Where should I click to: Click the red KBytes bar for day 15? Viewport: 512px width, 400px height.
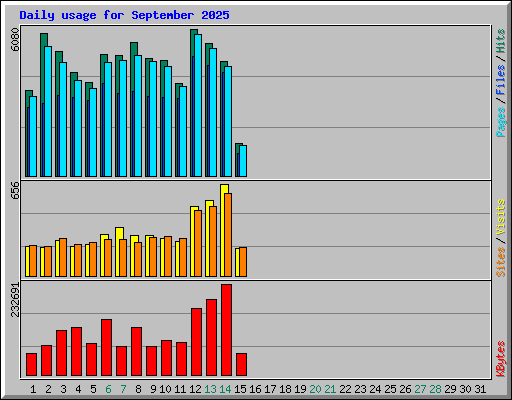(x=241, y=364)
